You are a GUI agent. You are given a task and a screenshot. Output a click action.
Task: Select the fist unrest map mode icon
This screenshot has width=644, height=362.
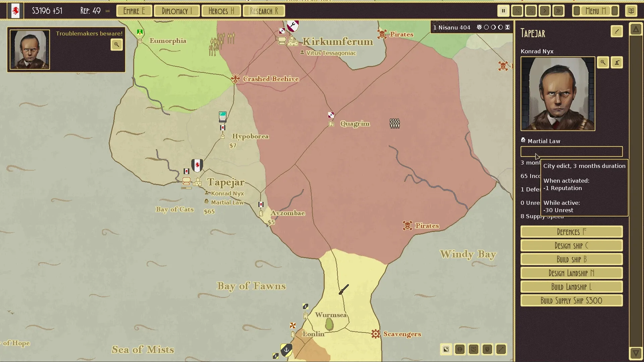click(x=487, y=349)
